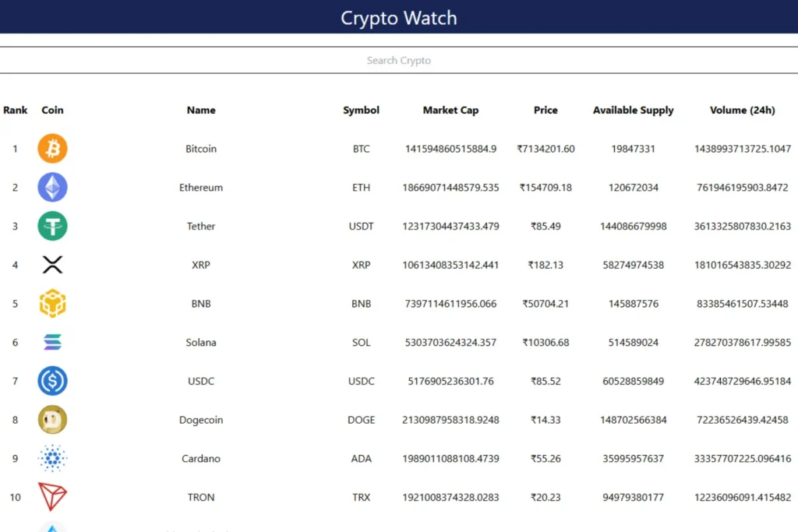Click the Market Cap column header
798x532 pixels.
451,110
